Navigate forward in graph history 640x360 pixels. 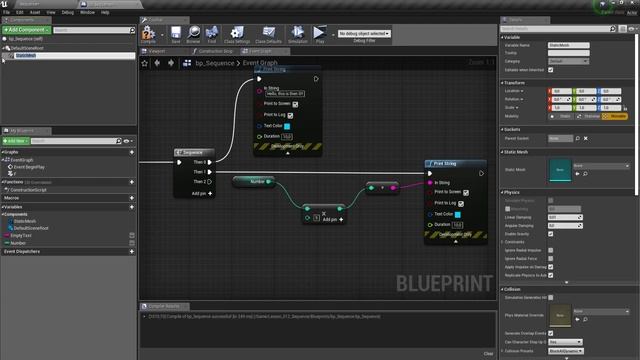(171, 63)
